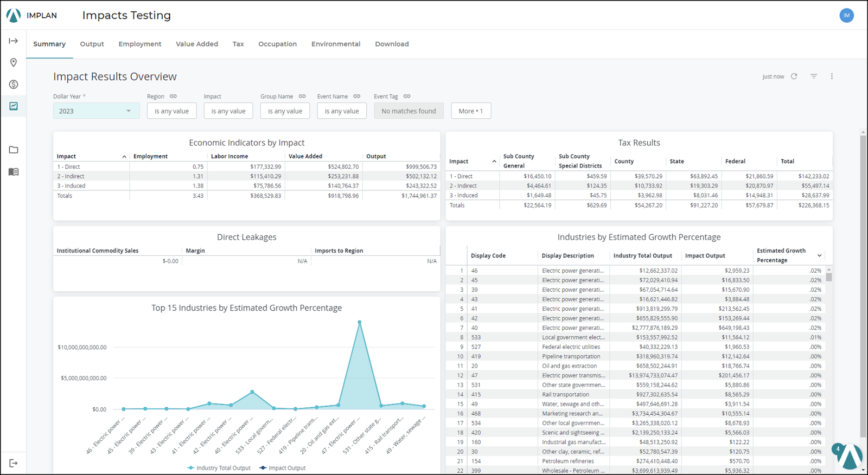Open the Dollar Year 2023 dropdown

96,111
